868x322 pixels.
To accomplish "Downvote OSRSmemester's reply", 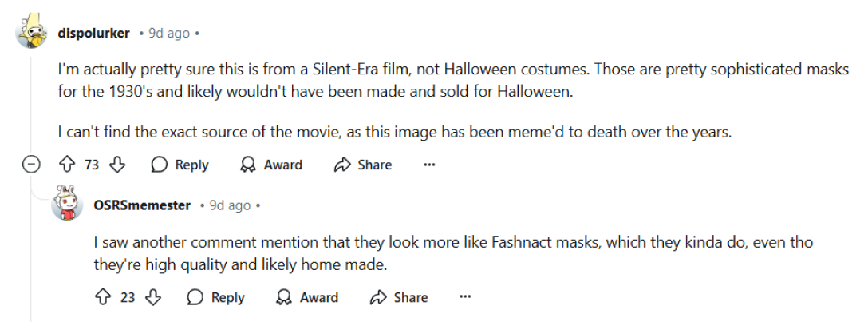I will coord(153,297).
